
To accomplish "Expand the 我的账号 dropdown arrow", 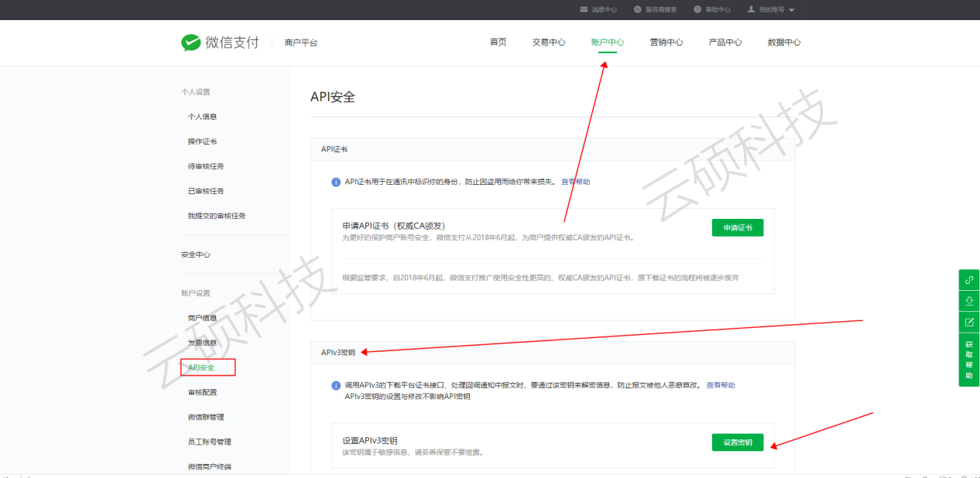I will click(x=791, y=10).
